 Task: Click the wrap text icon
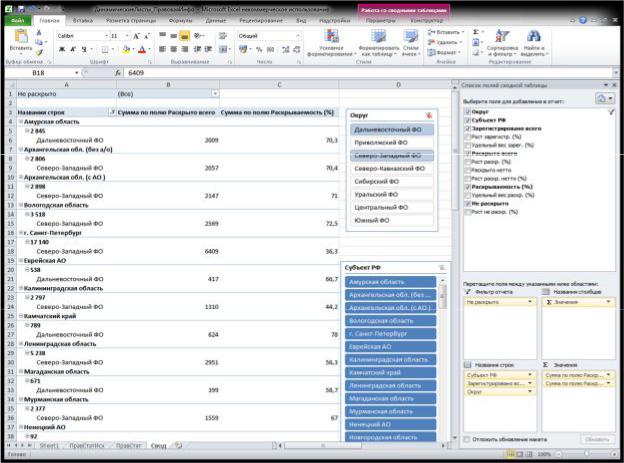pos(223,36)
